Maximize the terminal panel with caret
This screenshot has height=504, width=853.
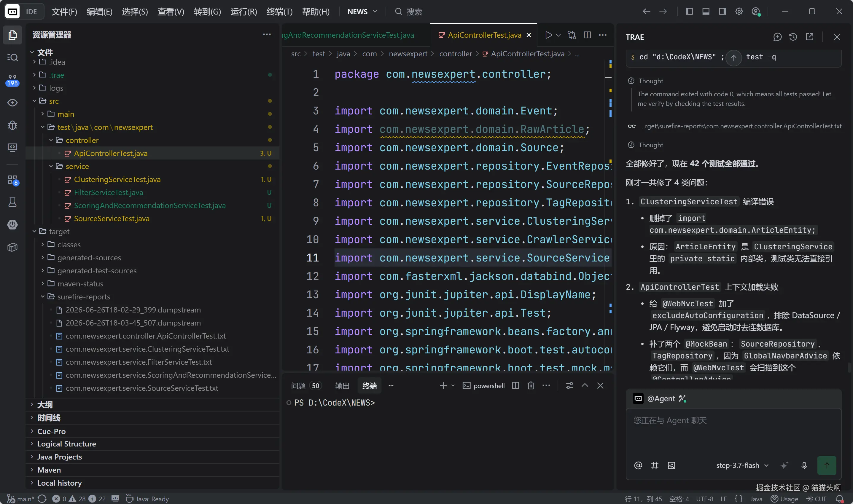tap(585, 385)
